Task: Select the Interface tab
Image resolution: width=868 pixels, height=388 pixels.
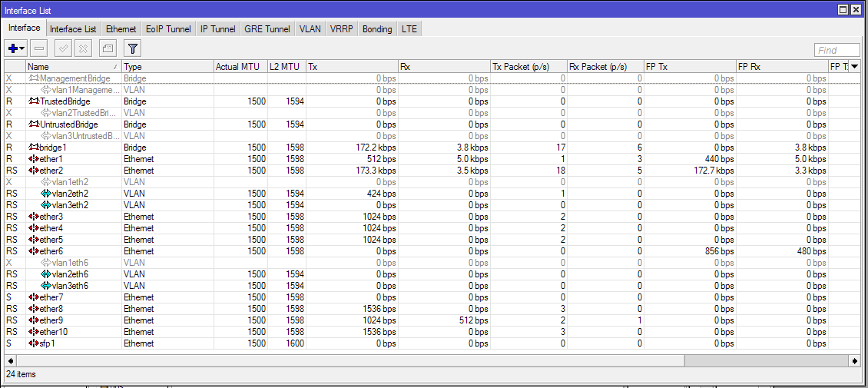Action: tap(25, 28)
